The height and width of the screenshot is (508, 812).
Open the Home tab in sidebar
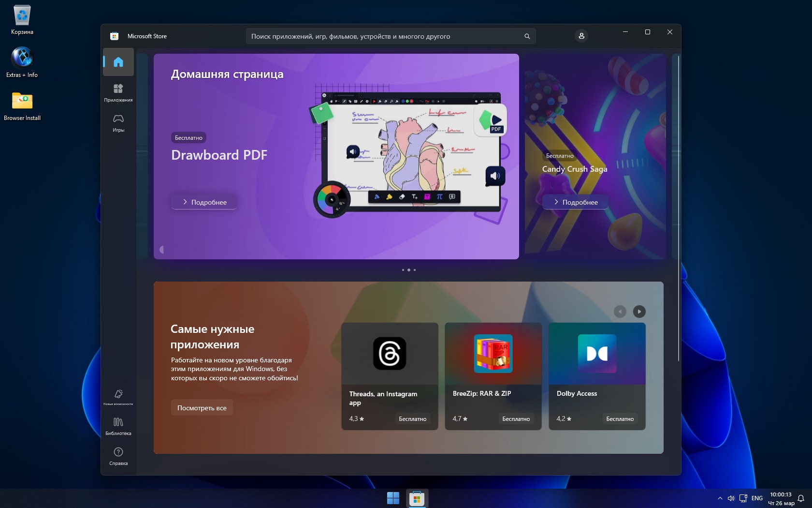pos(118,62)
